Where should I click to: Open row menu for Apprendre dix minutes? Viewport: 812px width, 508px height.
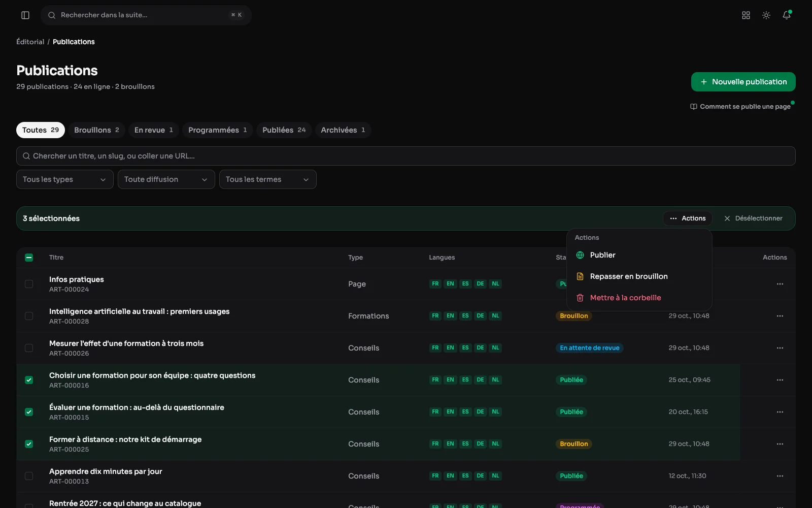click(780, 476)
